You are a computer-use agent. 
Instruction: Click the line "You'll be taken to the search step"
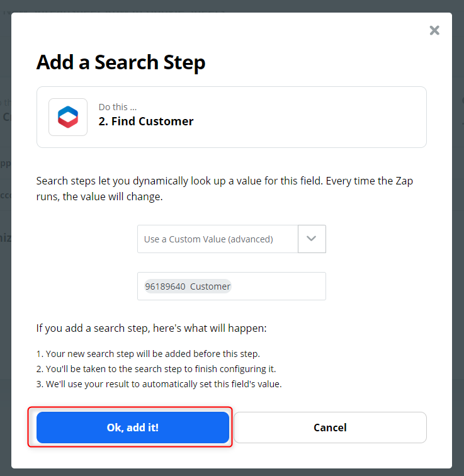[x=156, y=369]
